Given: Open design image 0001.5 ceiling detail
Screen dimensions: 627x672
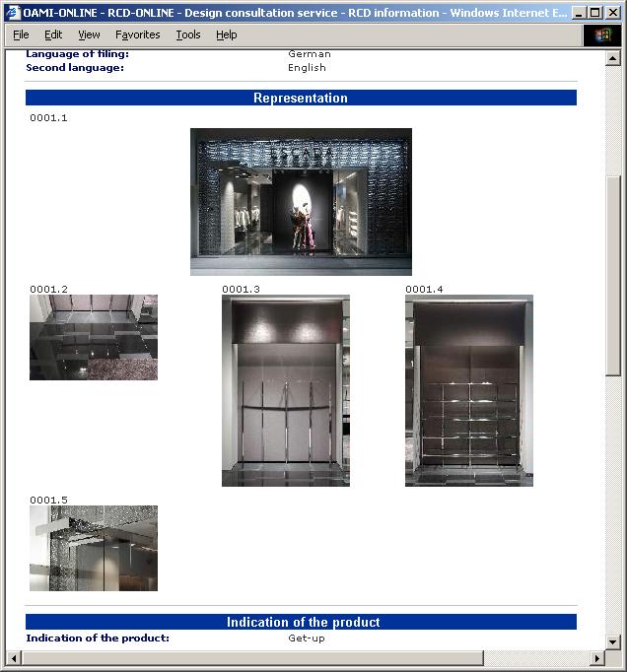Looking at the screenshot, I should [94, 548].
